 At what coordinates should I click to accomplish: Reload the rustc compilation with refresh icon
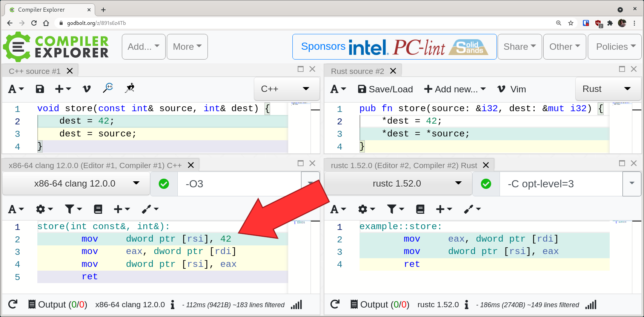click(335, 304)
